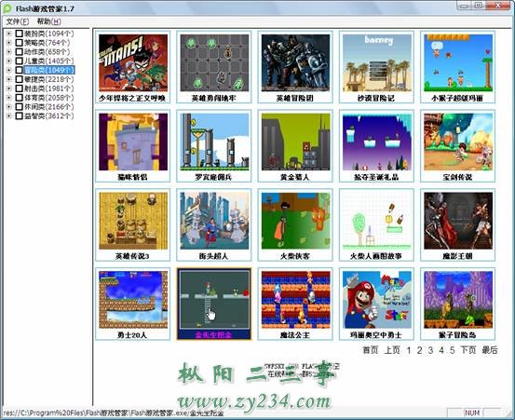This screenshot has width=515, height=420.
Task: Expand the 休闲类 tree node
Action: click(x=9, y=107)
